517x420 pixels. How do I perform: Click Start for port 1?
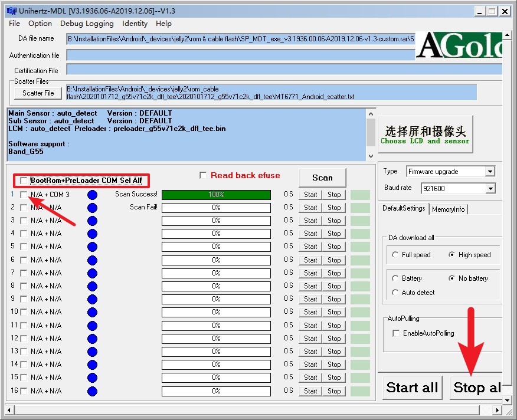pyautogui.click(x=310, y=195)
